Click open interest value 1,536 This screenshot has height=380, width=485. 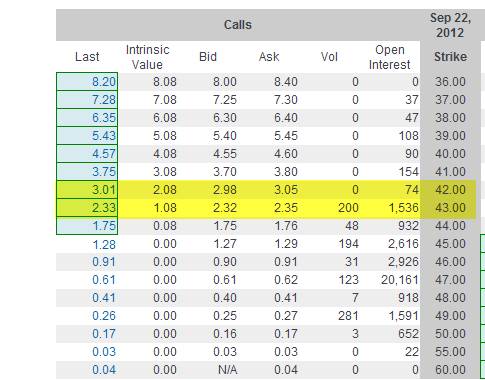point(403,208)
